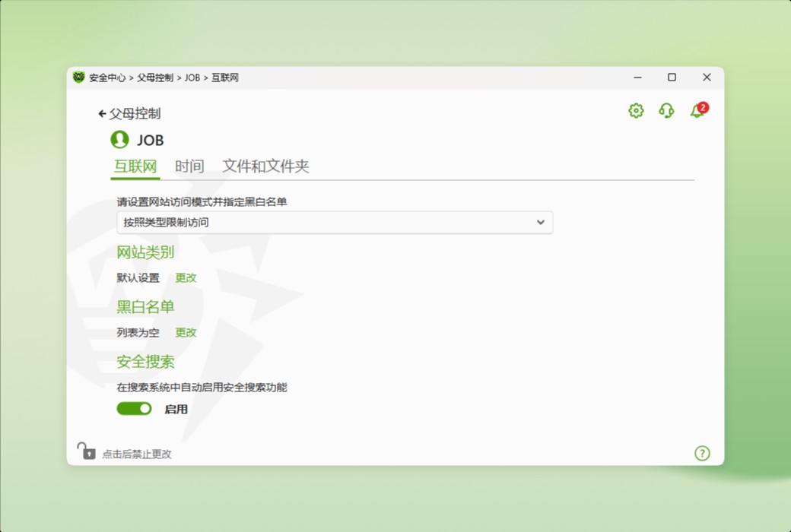This screenshot has width=791, height=532.
Task: Click the chevron on the website access dropdown
Action: point(541,223)
